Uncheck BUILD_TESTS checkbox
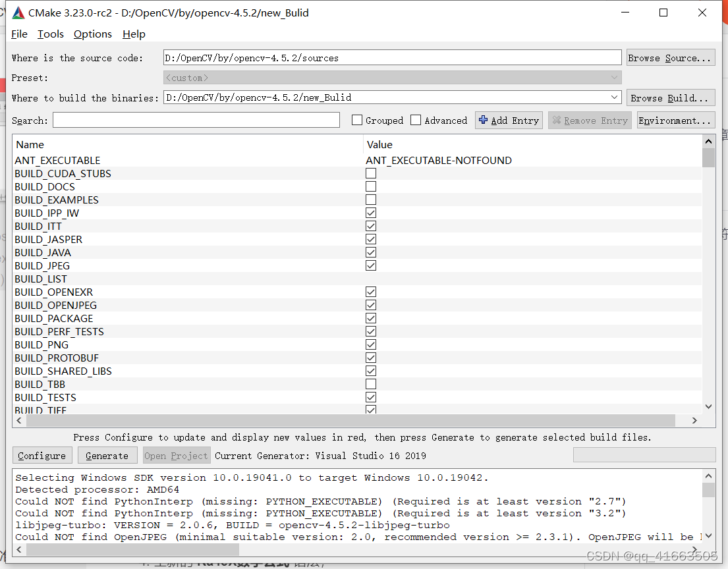The image size is (728, 569). point(370,397)
